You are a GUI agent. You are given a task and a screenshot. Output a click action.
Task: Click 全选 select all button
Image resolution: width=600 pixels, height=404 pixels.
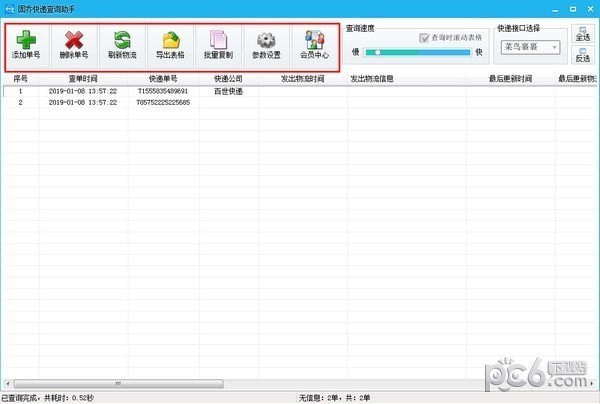coord(583,34)
